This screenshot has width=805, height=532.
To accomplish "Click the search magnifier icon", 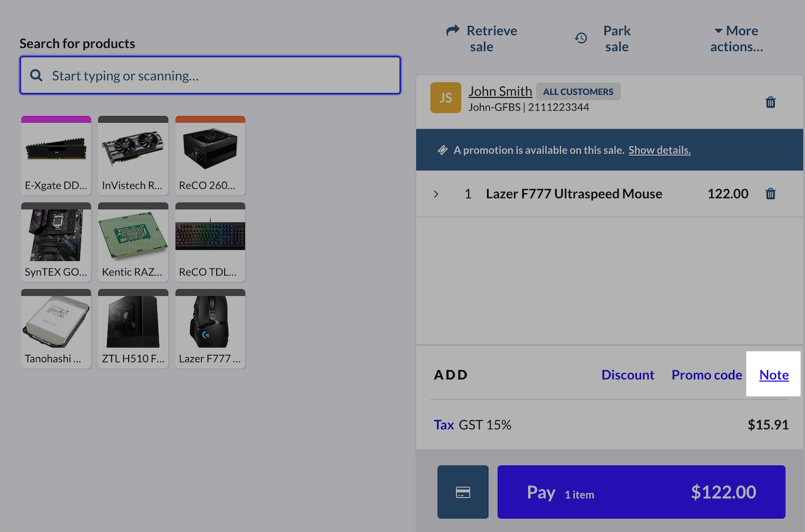I will (36, 75).
